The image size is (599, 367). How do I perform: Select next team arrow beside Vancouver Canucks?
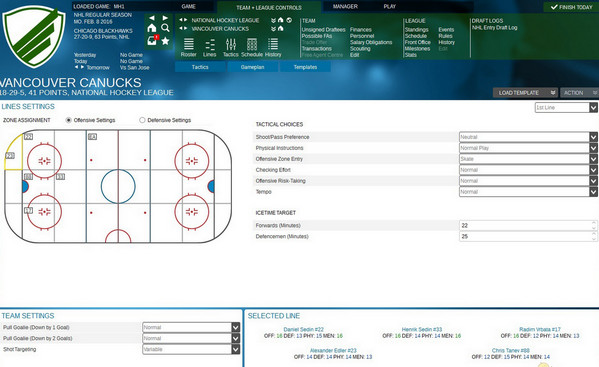point(186,29)
